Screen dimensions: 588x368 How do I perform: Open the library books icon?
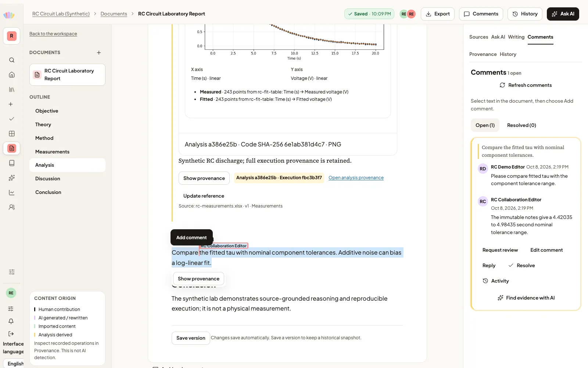(x=12, y=89)
